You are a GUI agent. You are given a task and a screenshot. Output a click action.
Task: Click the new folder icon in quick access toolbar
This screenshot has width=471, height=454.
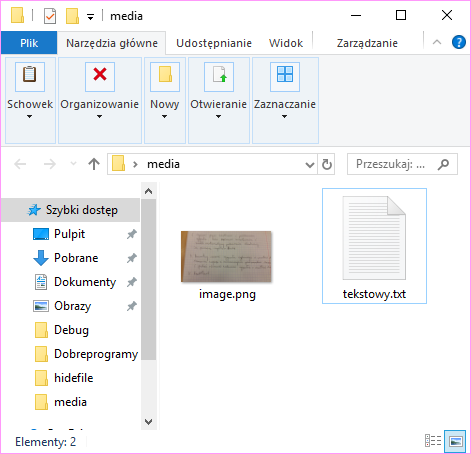(72, 16)
